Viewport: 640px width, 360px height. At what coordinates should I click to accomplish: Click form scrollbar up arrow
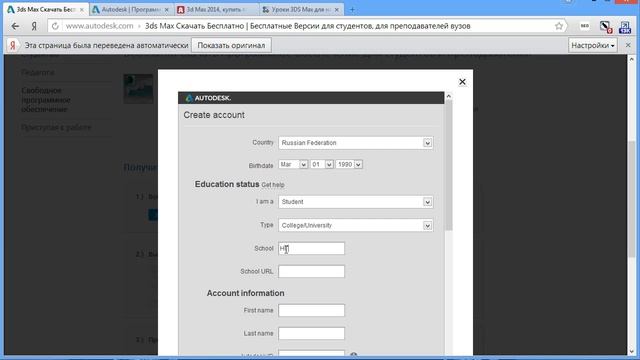(x=449, y=96)
